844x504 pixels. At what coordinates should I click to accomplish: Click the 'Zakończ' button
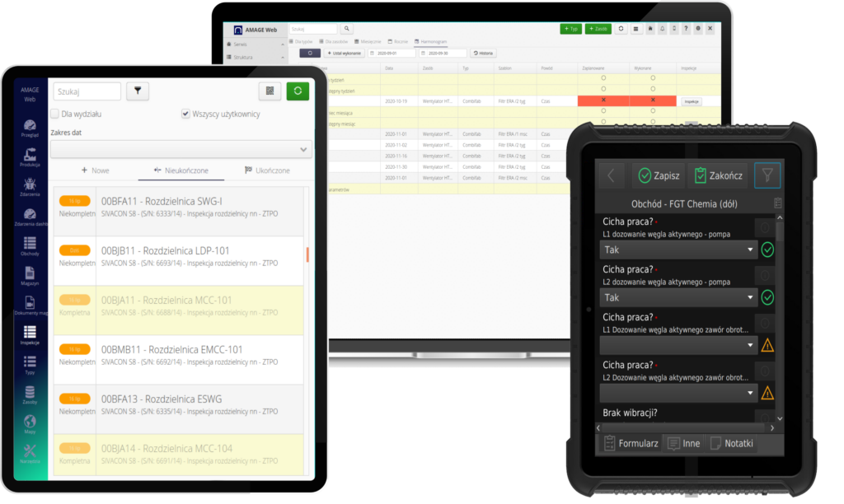tap(718, 175)
